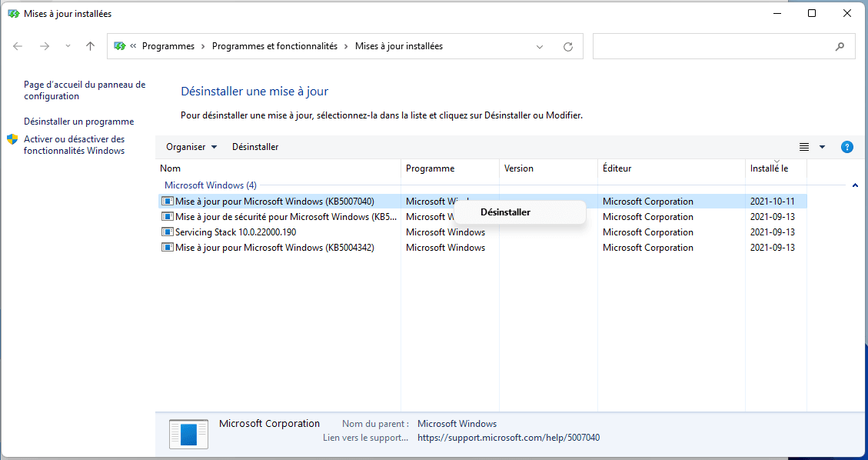Image resolution: width=868 pixels, height=460 pixels.
Task: Open Désinstaller un programme link
Action: [x=78, y=122]
